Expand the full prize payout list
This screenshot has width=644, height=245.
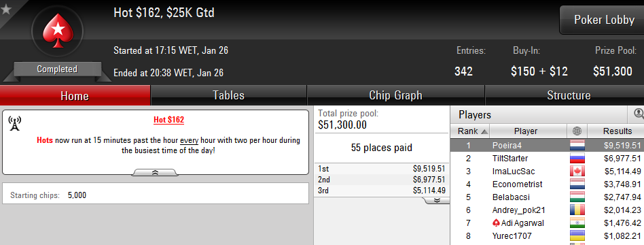click(x=437, y=201)
